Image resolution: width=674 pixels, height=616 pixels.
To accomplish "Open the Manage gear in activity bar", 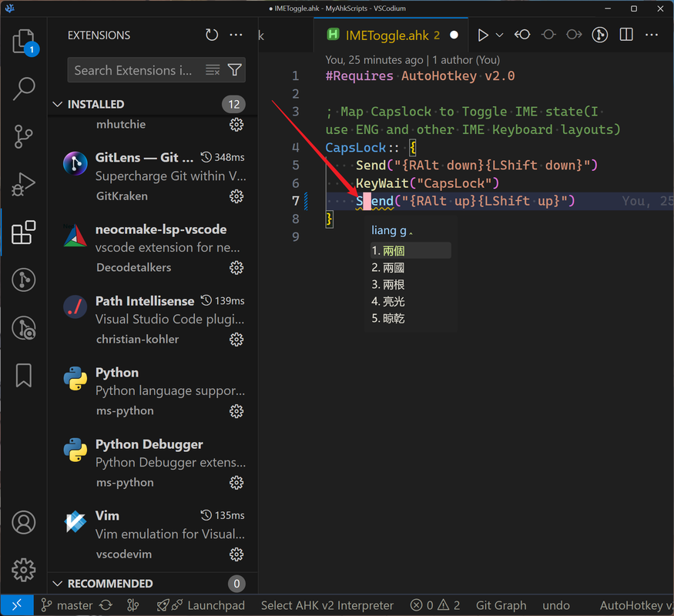I will [24, 570].
